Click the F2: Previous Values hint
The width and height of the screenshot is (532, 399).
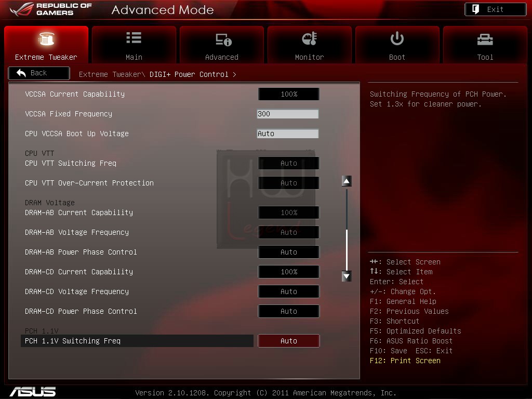[x=409, y=311]
